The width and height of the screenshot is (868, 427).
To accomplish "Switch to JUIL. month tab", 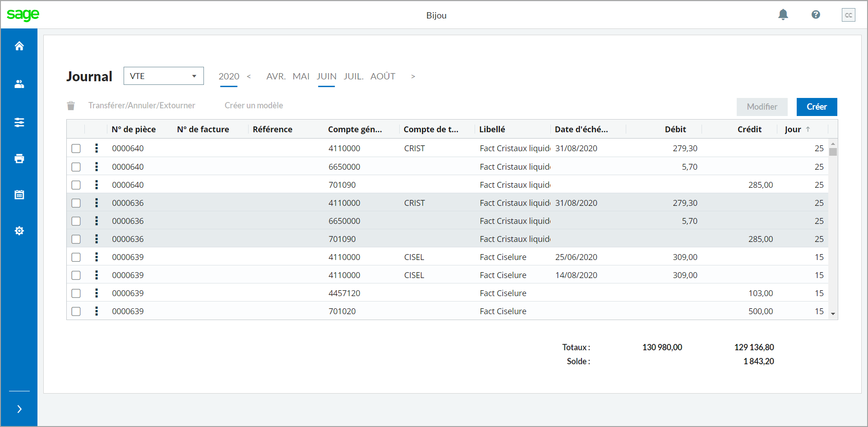I will (x=354, y=76).
